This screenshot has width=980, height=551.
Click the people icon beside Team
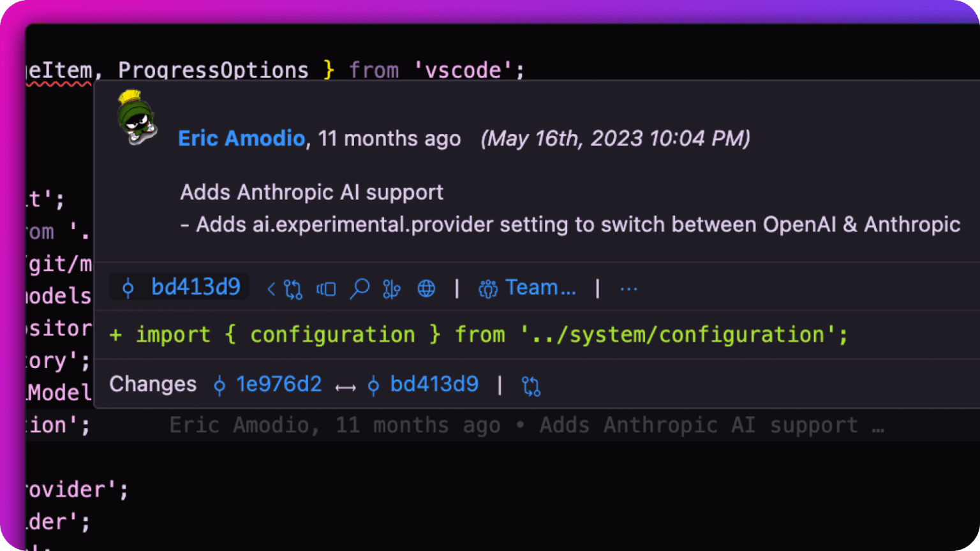click(x=488, y=289)
